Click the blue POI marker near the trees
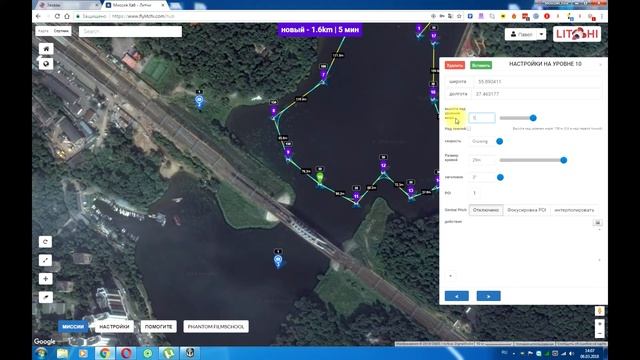 coord(199,100)
